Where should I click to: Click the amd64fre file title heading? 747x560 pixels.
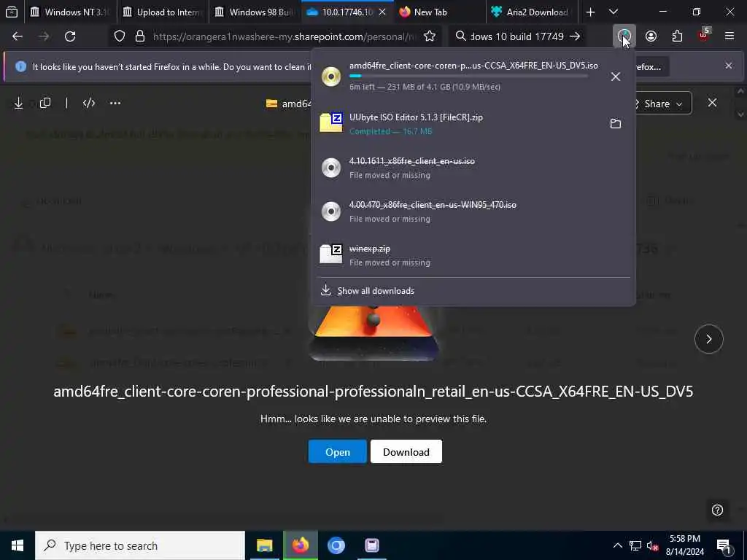(373, 391)
